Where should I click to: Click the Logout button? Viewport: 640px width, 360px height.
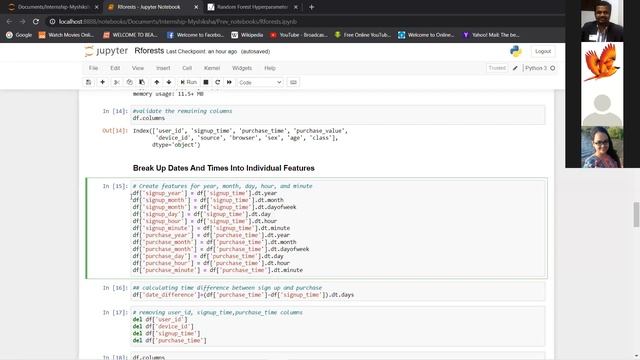pos(543,51)
